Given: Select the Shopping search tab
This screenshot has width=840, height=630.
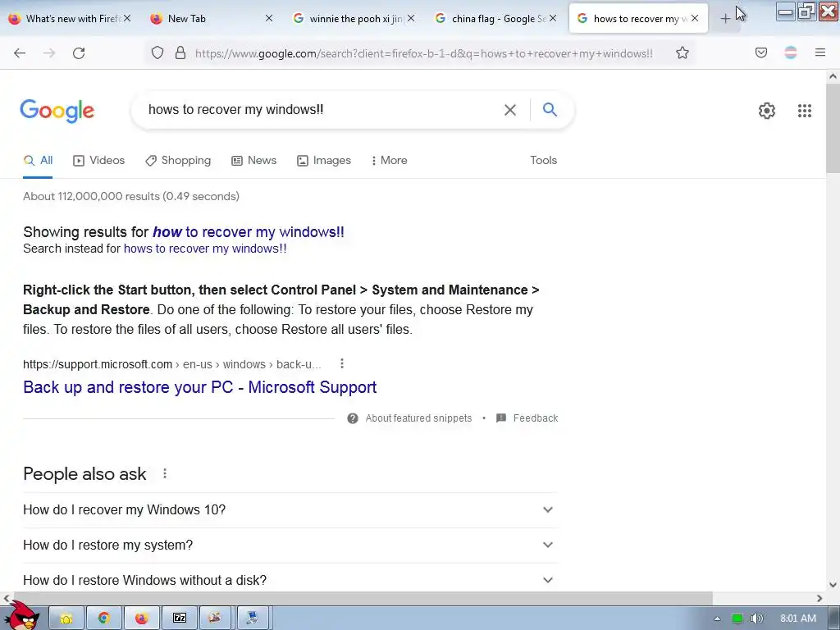Looking at the screenshot, I should (x=178, y=160).
